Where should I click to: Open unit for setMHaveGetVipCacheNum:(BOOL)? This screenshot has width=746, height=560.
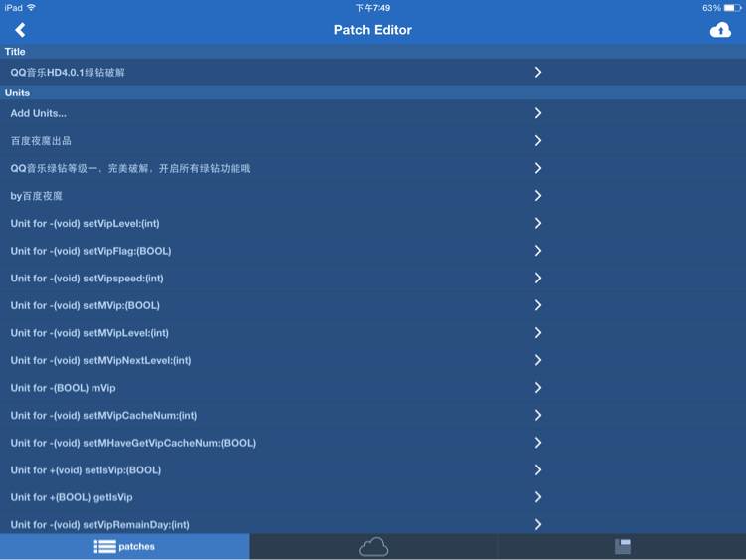[373, 443]
